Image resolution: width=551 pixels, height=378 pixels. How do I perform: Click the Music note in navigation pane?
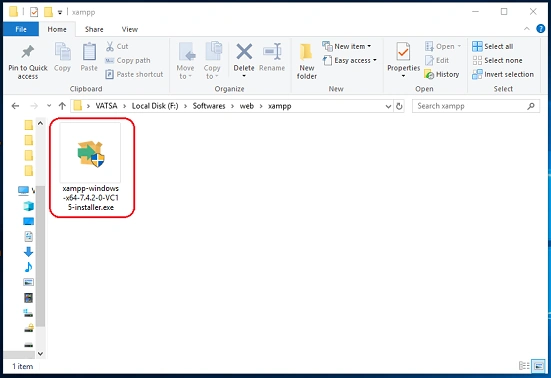pyautogui.click(x=28, y=267)
